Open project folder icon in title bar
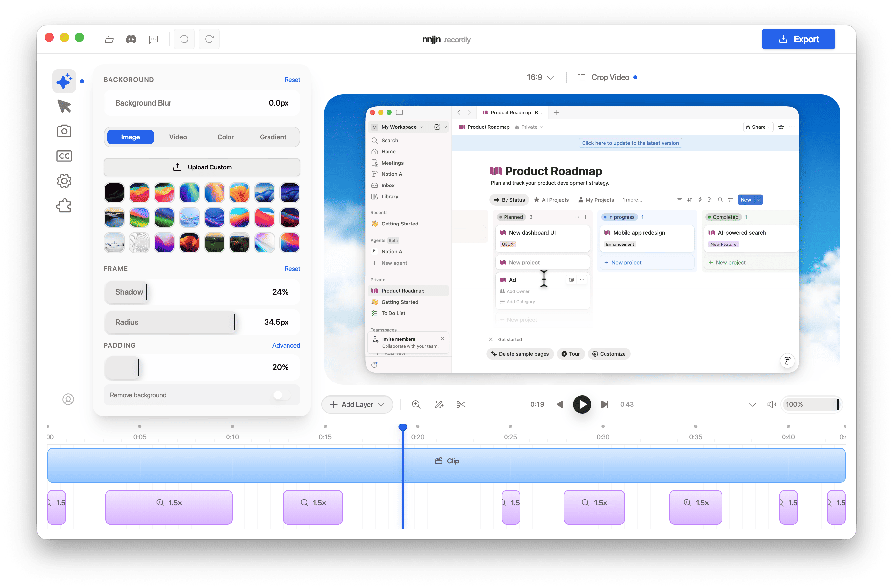Viewport: 893px width, 588px height. pyautogui.click(x=109, y=39)
